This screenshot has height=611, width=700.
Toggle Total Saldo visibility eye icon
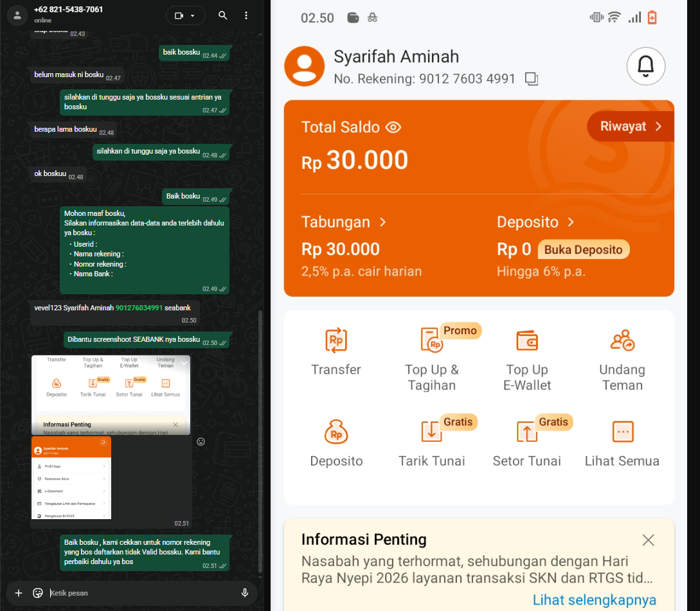(393, 128)
